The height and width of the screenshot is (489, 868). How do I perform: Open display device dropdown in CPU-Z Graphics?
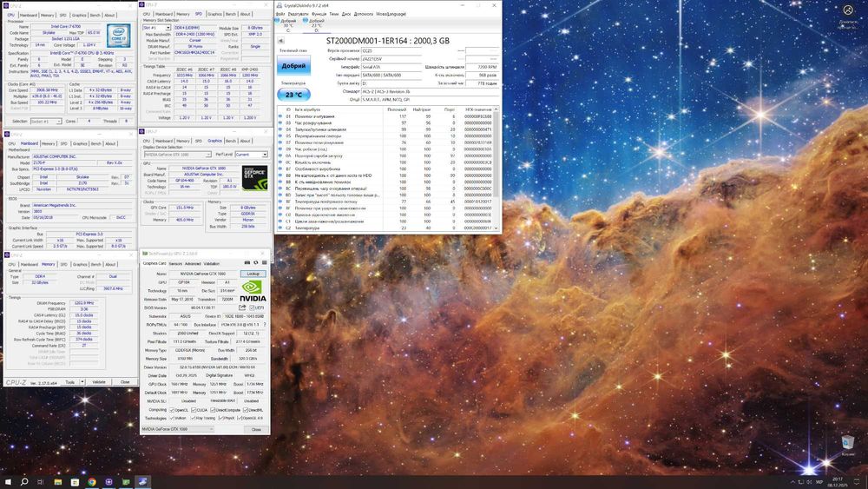click(177, 155)
